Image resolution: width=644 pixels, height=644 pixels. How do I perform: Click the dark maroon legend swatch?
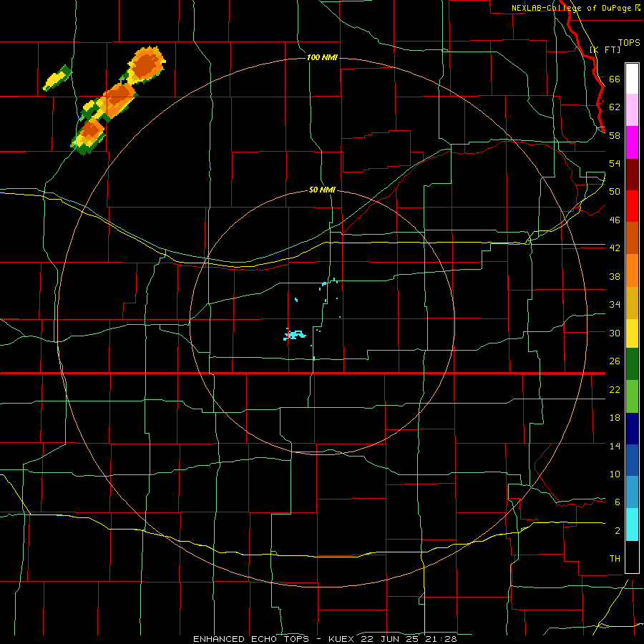(x=632, y=174)
